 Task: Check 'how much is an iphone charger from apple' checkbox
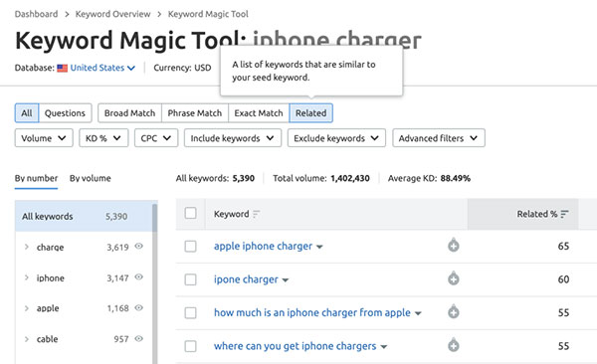[190, 313]
